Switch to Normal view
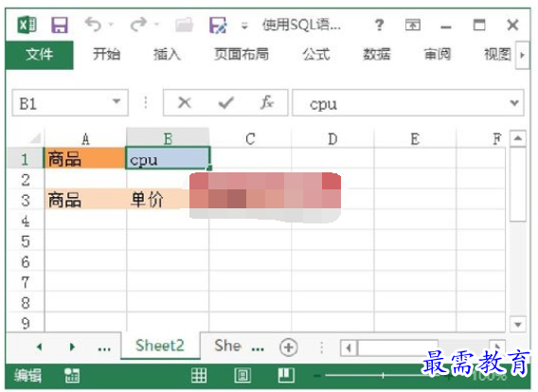The image size is (538, 392). 199,375
